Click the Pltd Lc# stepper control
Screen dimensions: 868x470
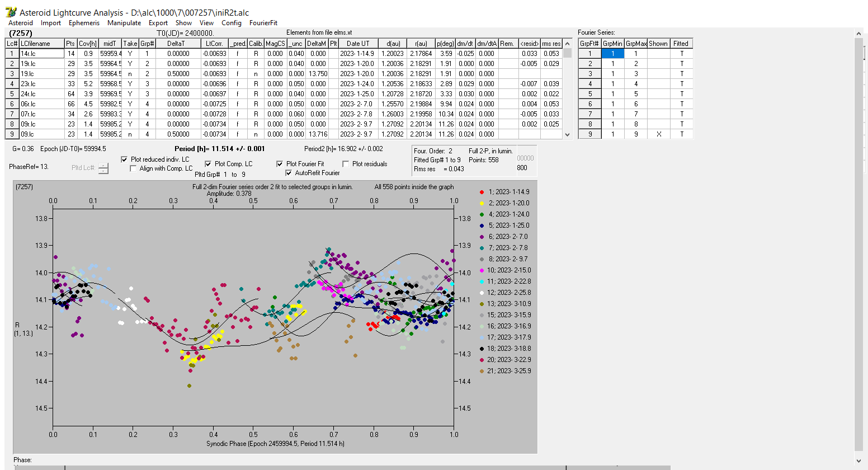(x=103, y=168)
